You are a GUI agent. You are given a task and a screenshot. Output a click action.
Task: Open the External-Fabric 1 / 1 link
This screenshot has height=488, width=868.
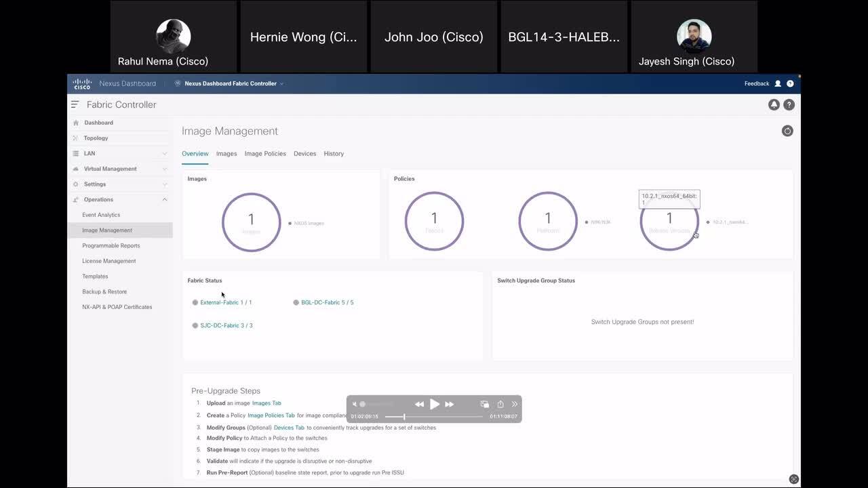(x=226, y=302)
